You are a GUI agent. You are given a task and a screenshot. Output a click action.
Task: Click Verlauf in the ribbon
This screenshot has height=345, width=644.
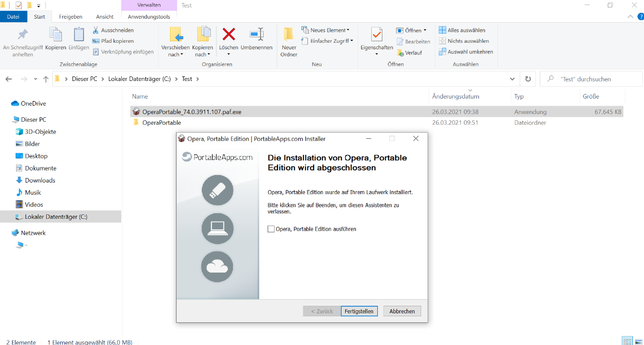pyautogui.click(x=409, y=53)
